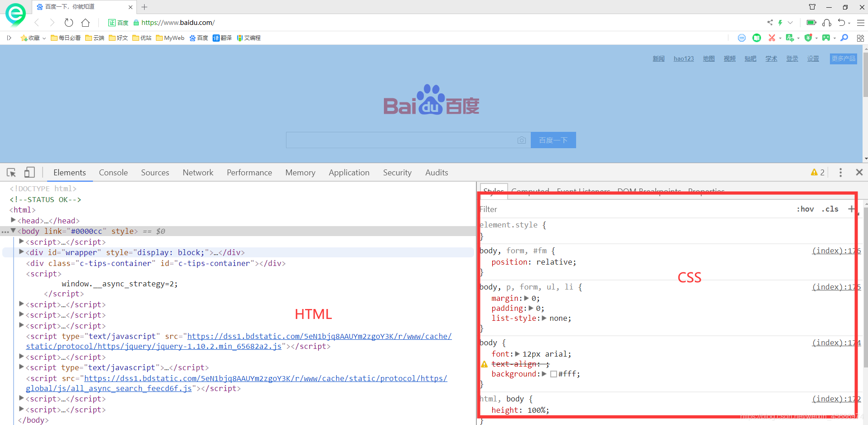Viewport: 868px width, 425px height.
Task: Open the MyWeb bookmark folder
Action: 170,38
